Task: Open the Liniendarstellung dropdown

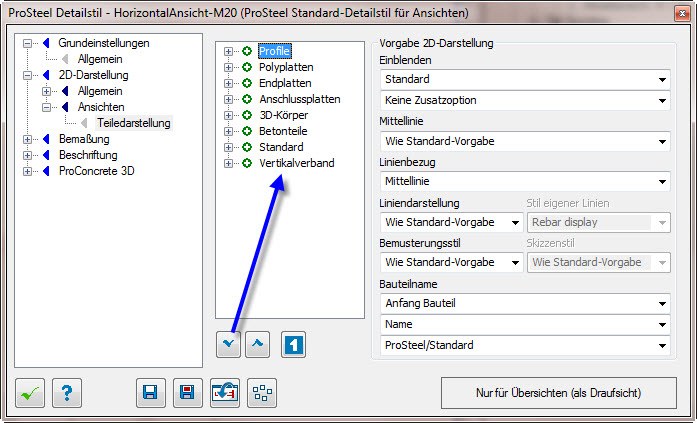Action: (x=451, y=222)
